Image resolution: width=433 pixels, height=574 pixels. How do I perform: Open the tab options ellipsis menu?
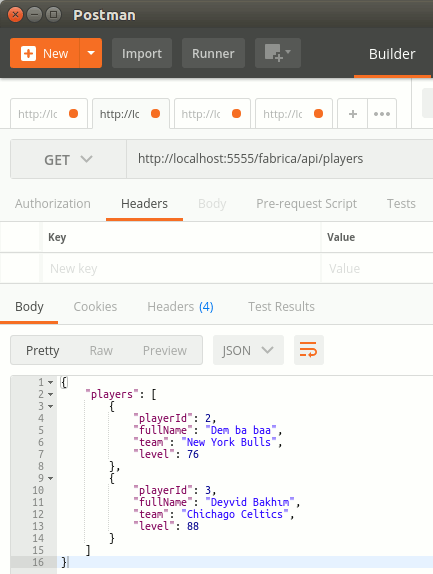[382, 114]
